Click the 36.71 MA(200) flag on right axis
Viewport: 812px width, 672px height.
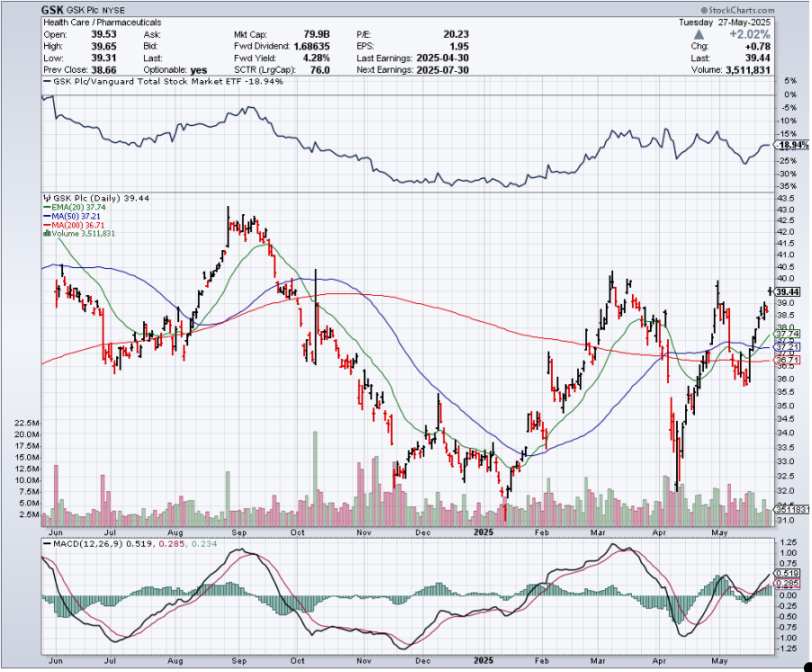coord(788,360)
